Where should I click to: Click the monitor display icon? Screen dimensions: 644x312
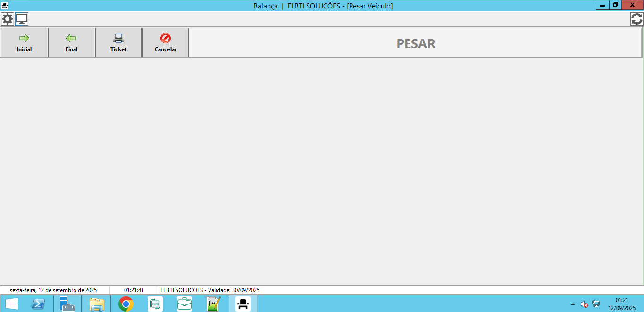[22, 19]
